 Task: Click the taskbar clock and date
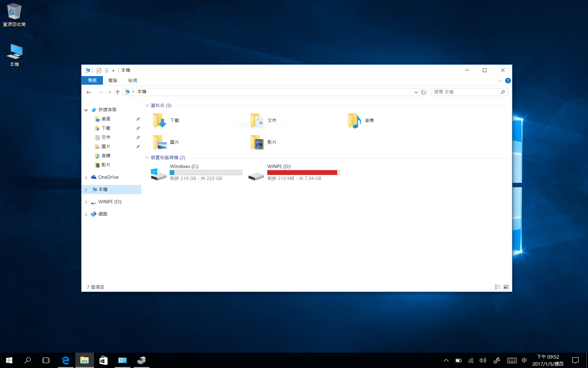coord(548,360)
